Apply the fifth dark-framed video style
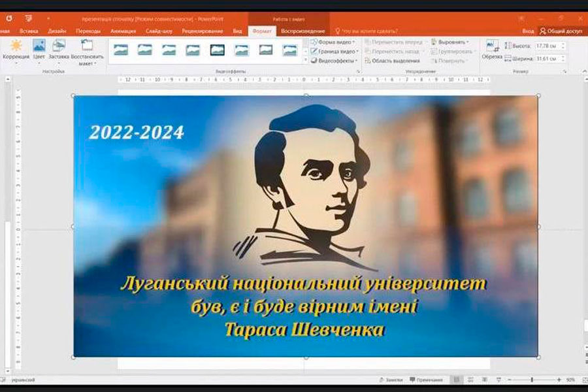The width and height of the screenshot is (588, 392). (218, 50)
